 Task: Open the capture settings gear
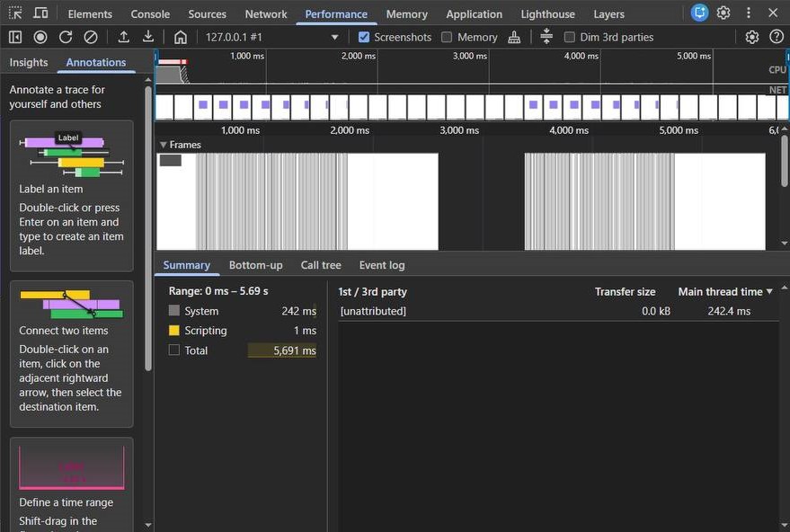pos(750,37)
